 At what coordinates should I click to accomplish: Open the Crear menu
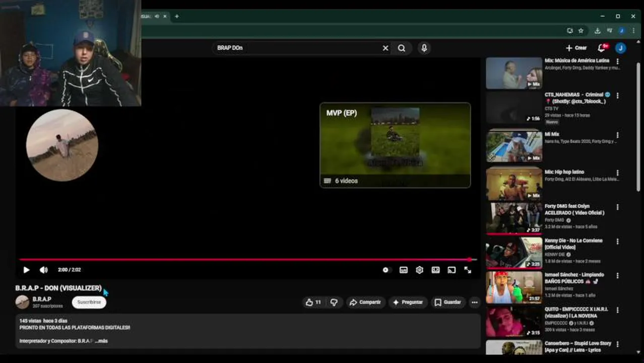[576, 48]
